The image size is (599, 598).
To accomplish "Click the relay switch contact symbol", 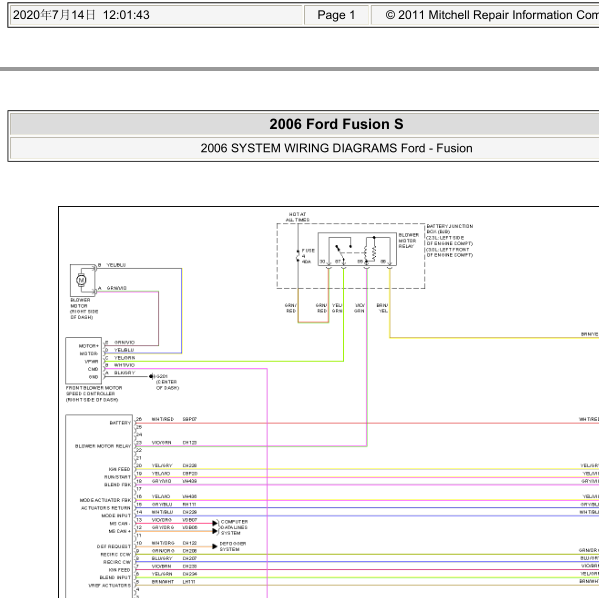I will click(x=340, y=254).
